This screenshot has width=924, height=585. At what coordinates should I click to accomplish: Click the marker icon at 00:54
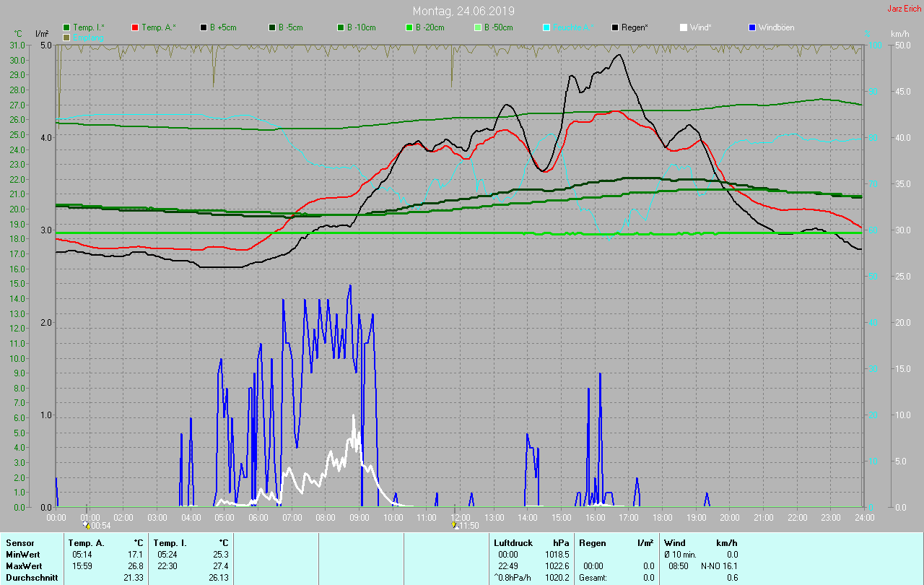pyautogui.click(x=87, y=526)
